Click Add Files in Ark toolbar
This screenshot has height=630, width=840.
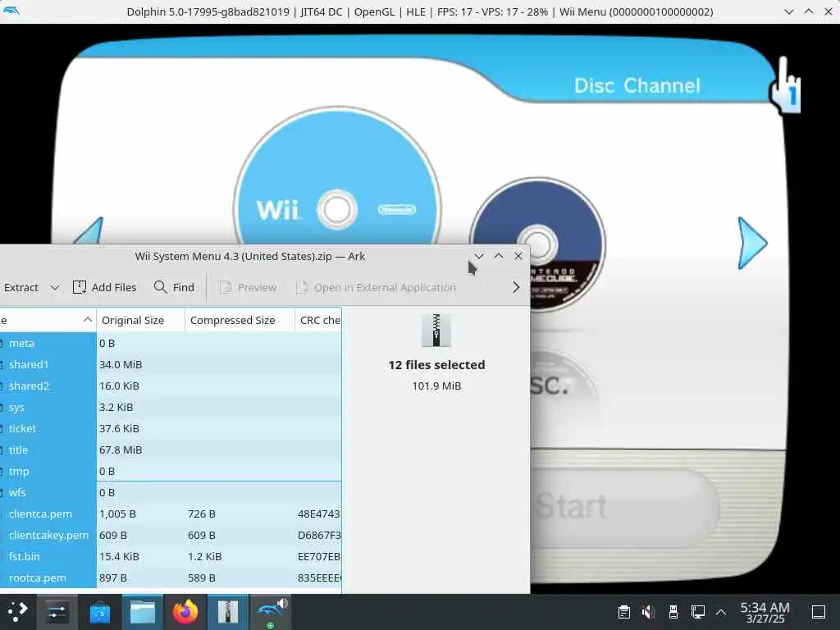click(105, 288)
